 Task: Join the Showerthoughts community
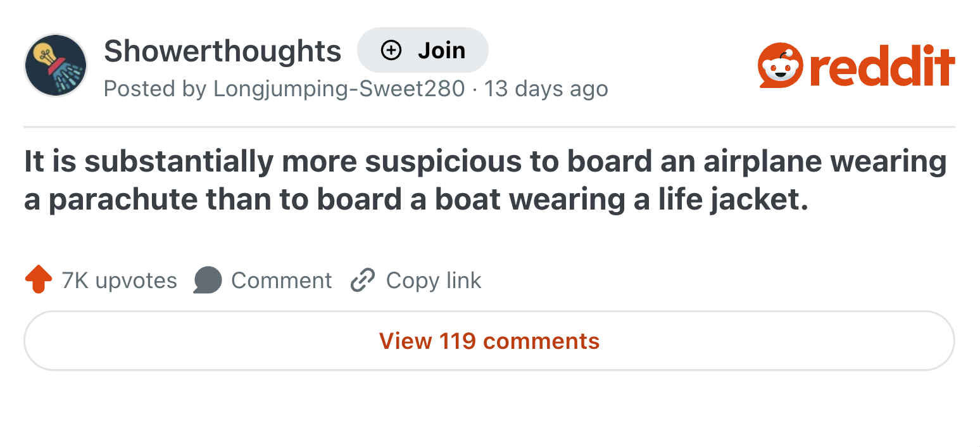(x=423, y=50)
